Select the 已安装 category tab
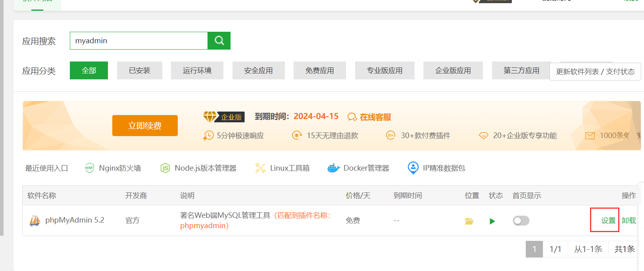Image resolution: width=644 pixels, height=271 pixels. (x=140, y=70)
